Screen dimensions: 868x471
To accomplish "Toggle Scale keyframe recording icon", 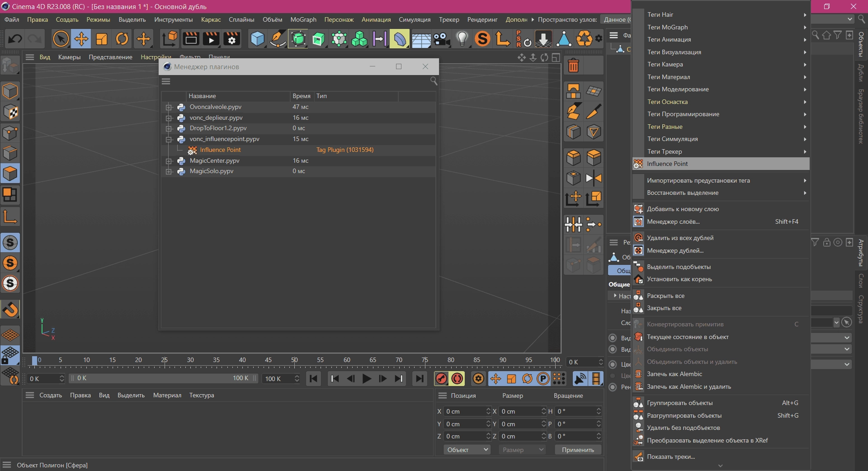I will pos(511,379).
